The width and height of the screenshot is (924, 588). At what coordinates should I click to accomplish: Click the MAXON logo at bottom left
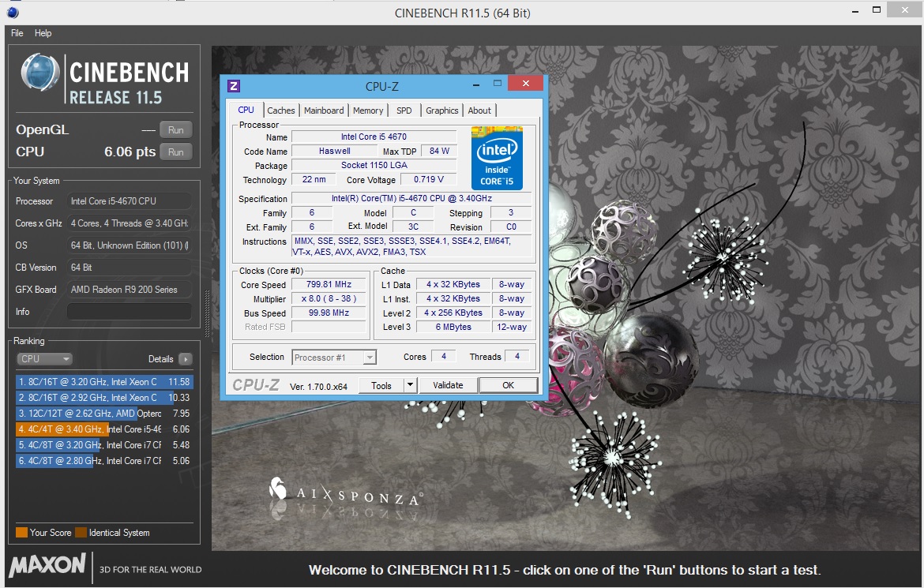tap(47, 565)
